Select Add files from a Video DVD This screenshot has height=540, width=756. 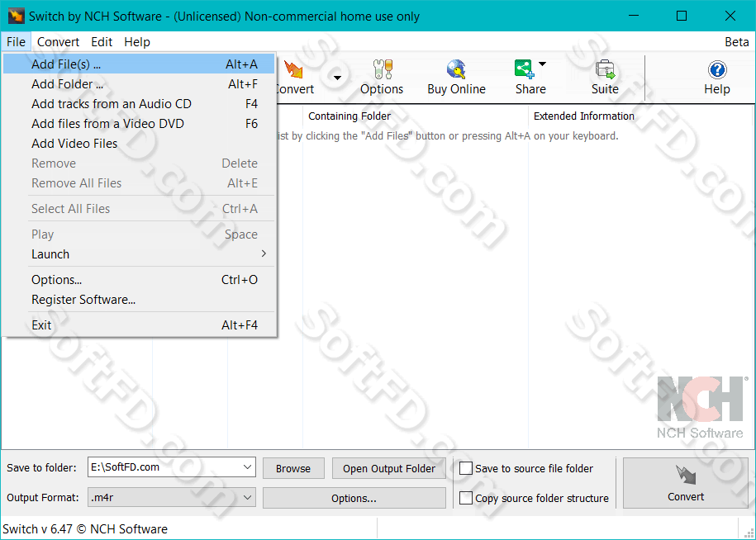click(139, 123)
